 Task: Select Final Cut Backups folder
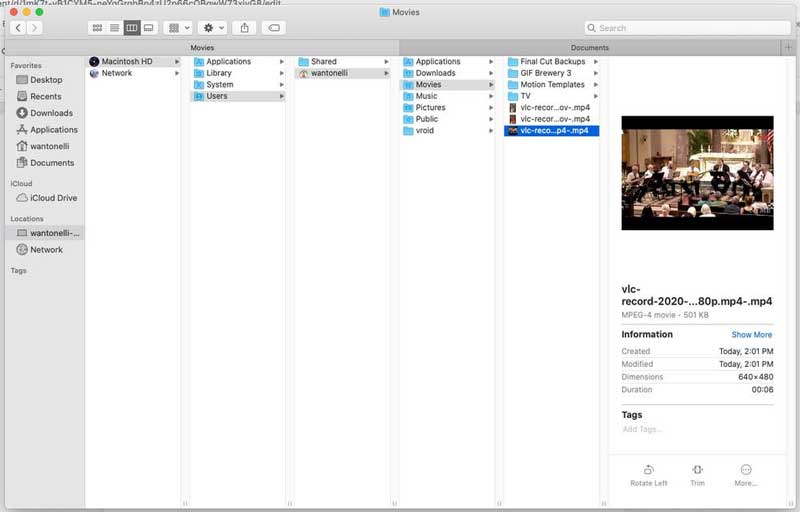553,61
